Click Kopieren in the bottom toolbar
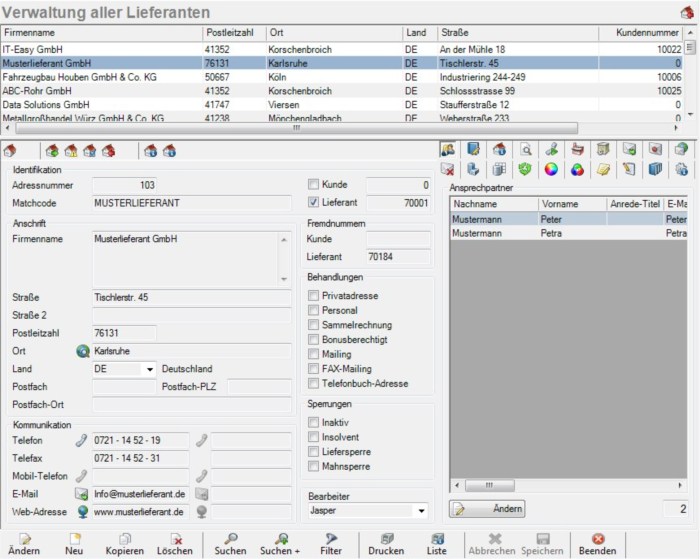Viewport: 700px width, 559px height. pyautogui.click(x=125, y=544)
